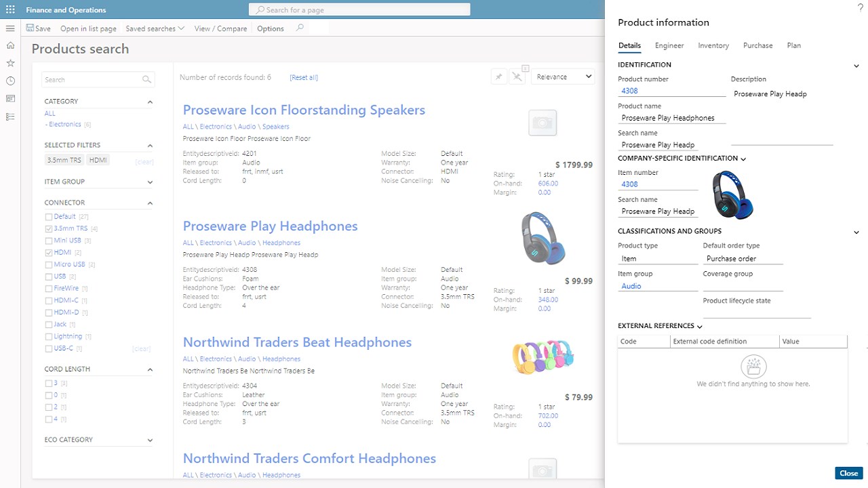868x488 pixels.
Task: Click the Speakers breadcrumb link
Action: pos(276,127)
